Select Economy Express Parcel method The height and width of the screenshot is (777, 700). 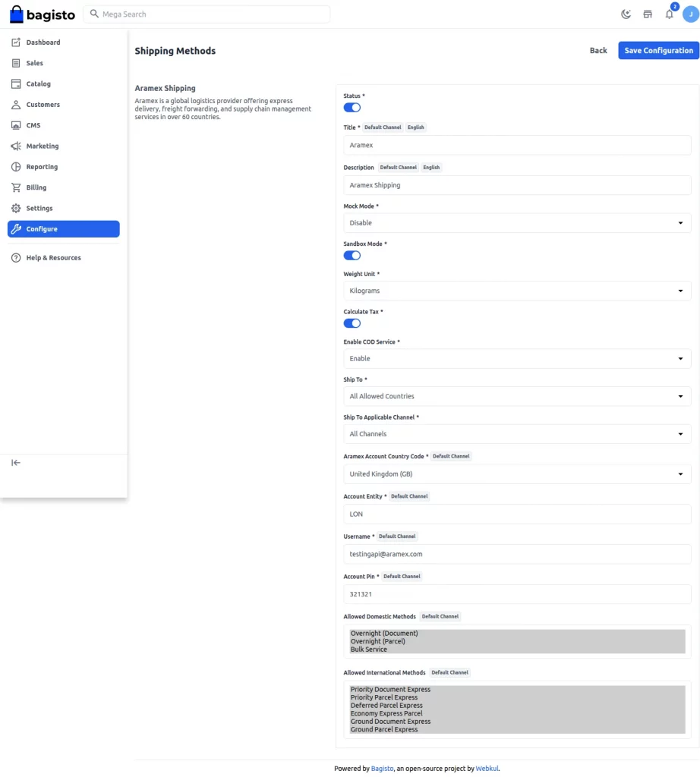518,713
